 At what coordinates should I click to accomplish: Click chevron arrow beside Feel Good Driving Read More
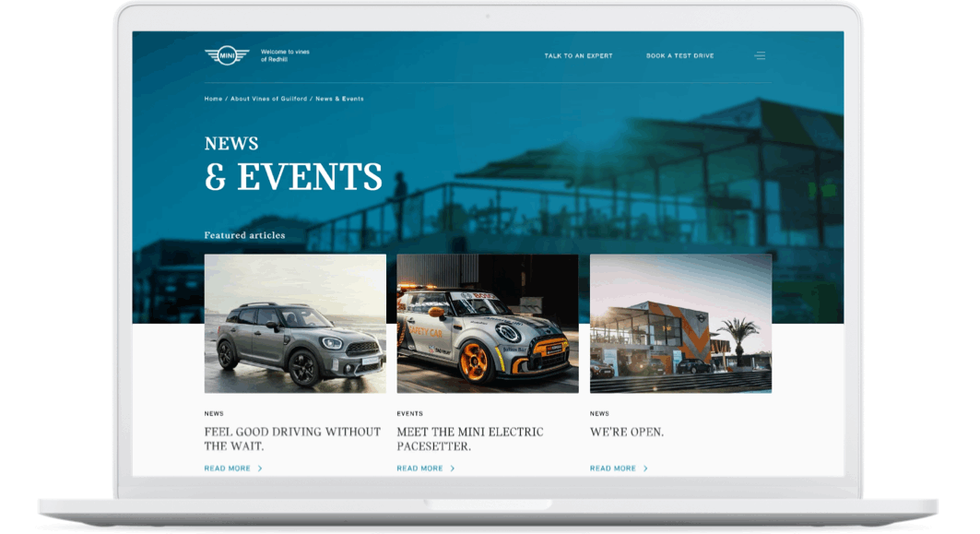tap(260, 469)
